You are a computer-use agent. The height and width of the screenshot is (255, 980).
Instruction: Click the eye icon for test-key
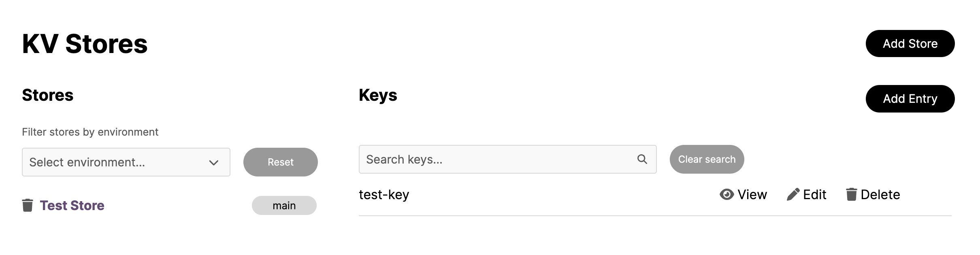pyautogui.click(x=726, y=195)
